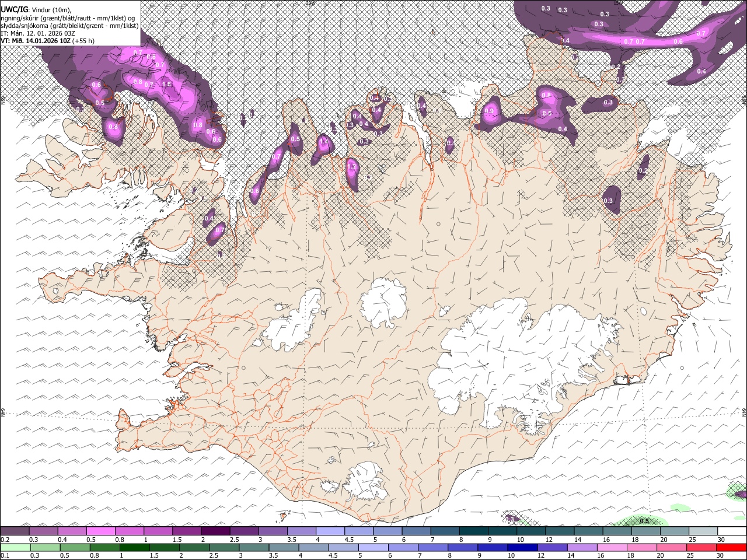Viewport: 747px width, 560px height.
Task: Pick upper legend swatch between 4 and 4.5
Action: (330, 531)
